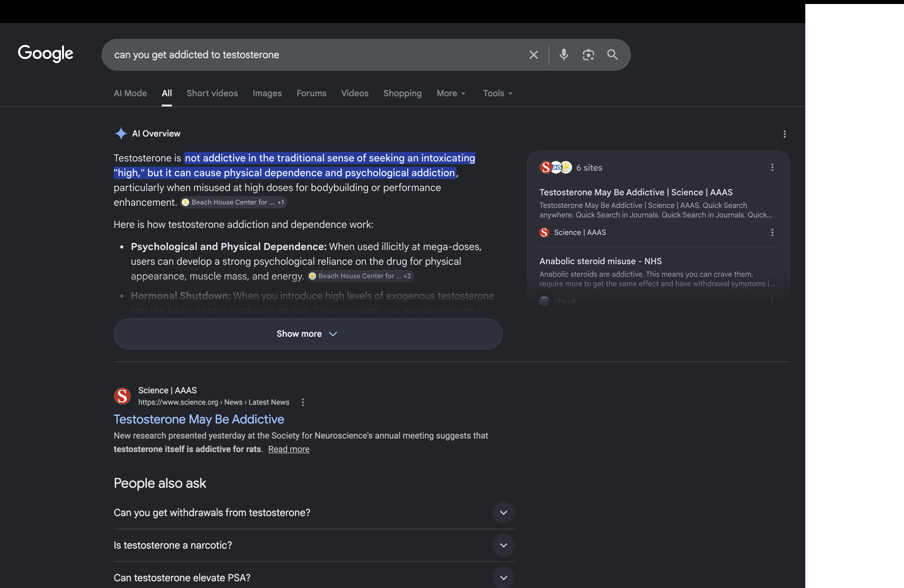904x588 pixels.
Task: Click the 'People also ask' heading
Action: tap(160, 483)
